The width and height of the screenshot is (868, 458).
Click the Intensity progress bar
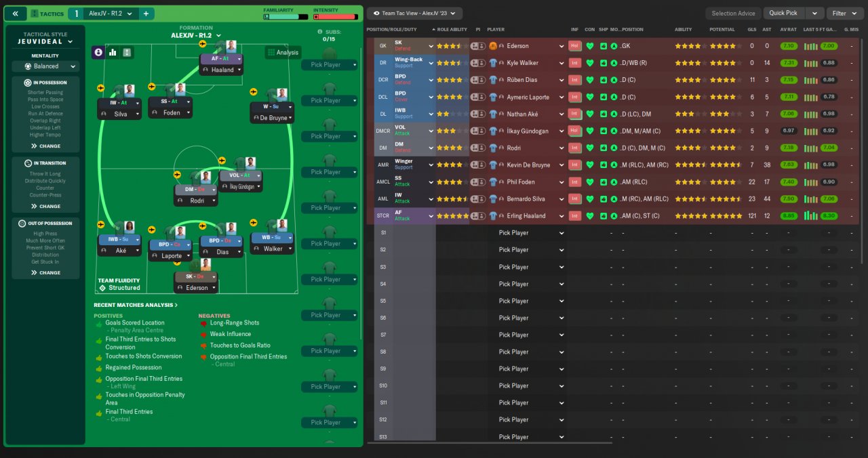click(335, 16)
